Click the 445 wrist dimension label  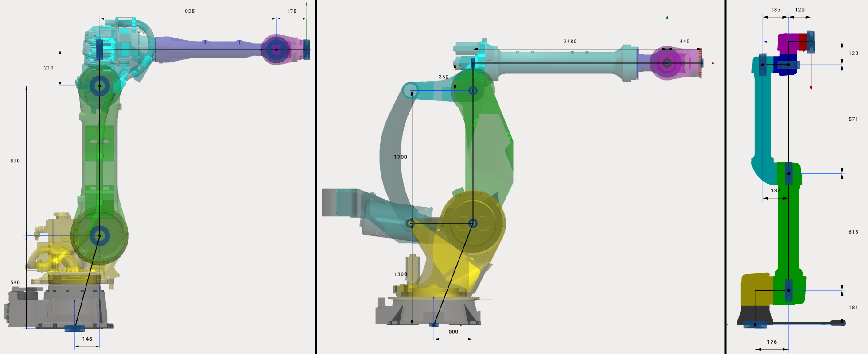tap(685, 41)
